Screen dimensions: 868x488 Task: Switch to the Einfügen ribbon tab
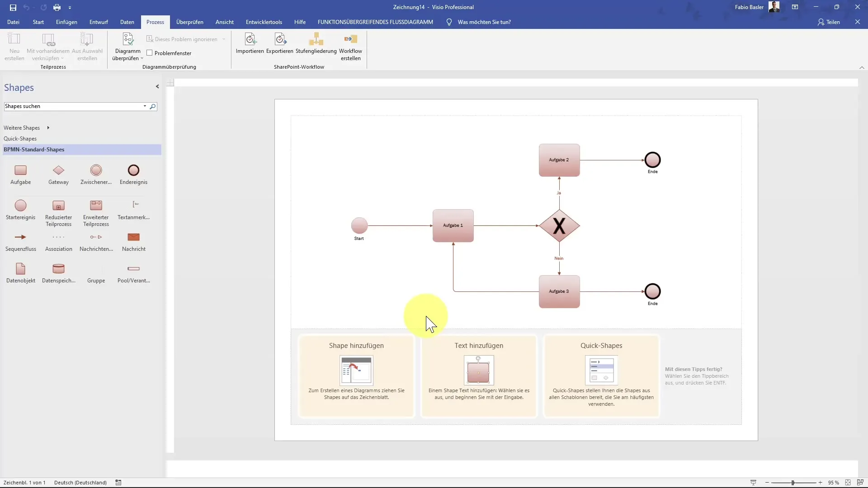coord(66,22)
